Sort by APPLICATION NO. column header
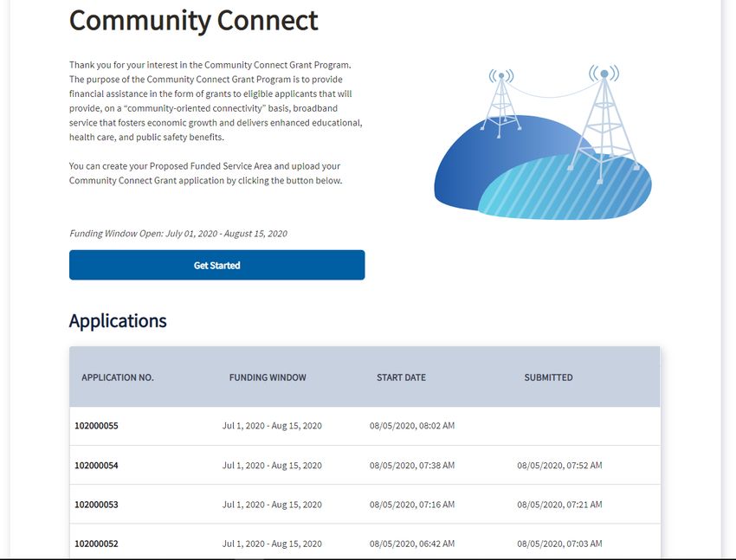 point(118,377)
